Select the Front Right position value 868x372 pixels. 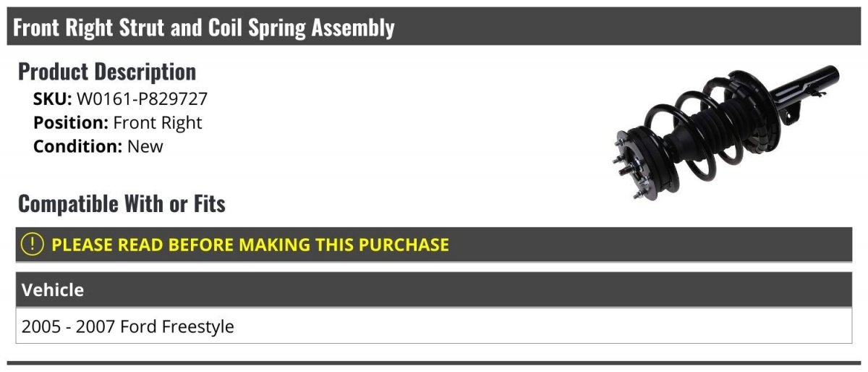(158, 122)
